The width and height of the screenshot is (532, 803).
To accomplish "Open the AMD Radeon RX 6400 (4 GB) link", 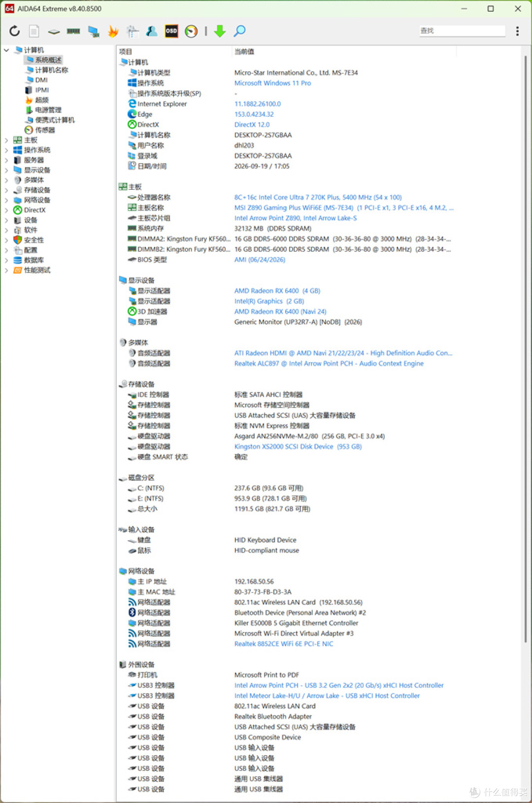I will tap(277, 291).
